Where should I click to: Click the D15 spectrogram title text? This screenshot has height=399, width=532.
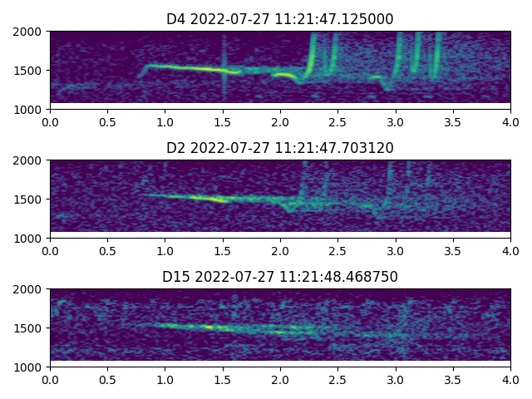coord(280,277)
